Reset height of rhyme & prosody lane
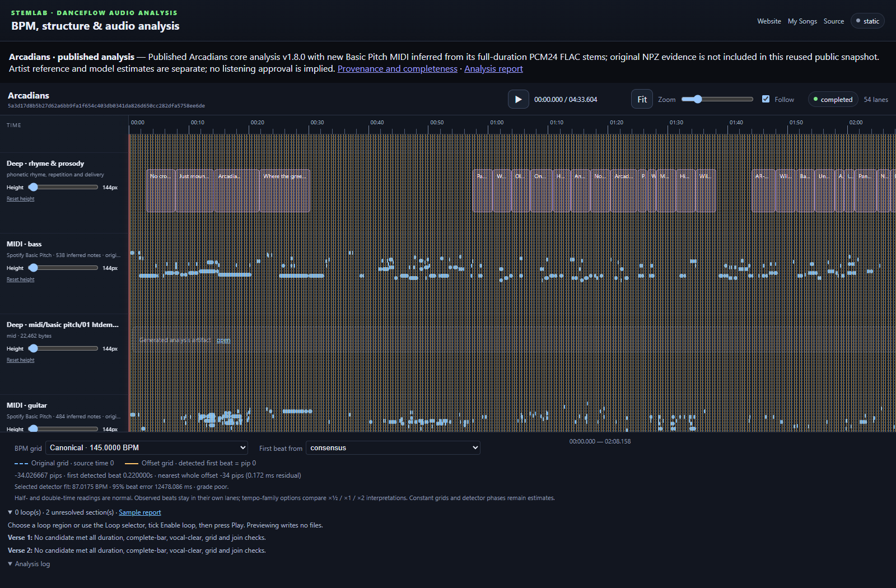The height and width of the screenshot is (588, 896). click(x=21, y=199)
